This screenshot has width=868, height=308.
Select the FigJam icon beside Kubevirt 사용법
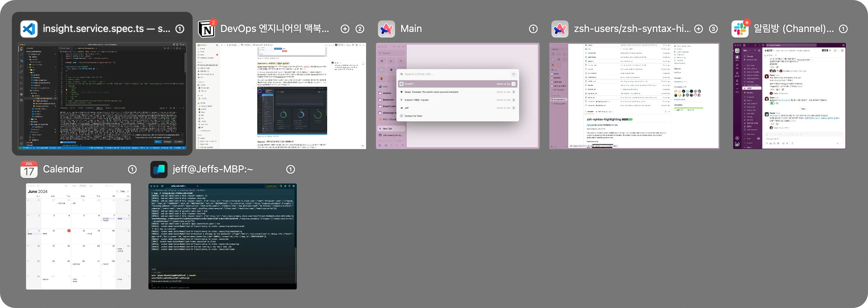coord(401,100)
